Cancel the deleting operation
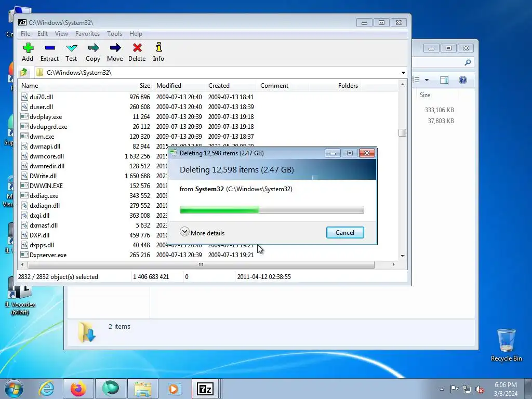 [345, 232]
